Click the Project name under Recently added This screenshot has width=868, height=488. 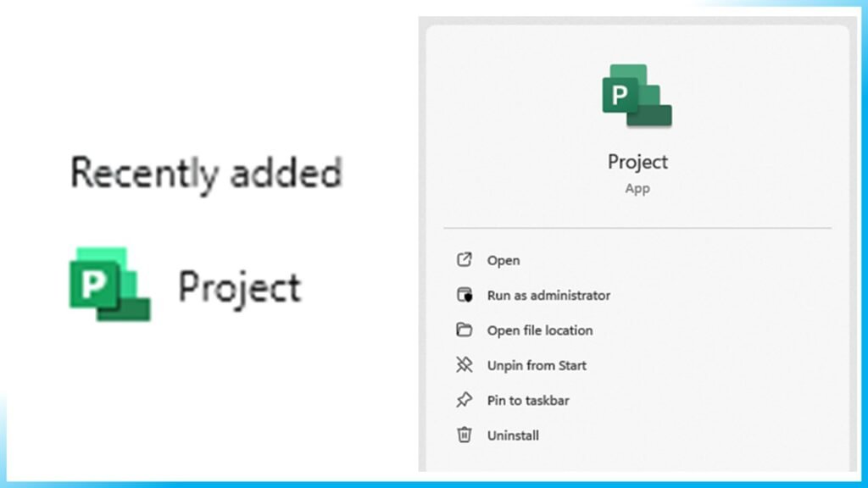pyautogui.click(x=238, y=286)
